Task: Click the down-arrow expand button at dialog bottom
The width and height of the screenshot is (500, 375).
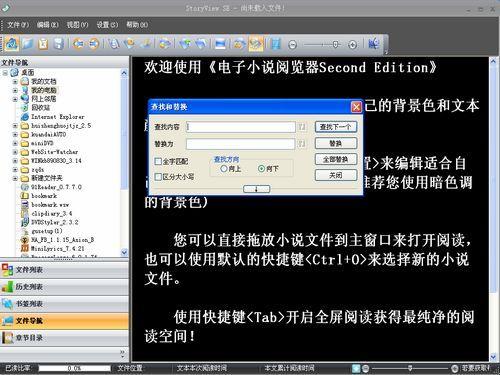Action: (256, 189)
